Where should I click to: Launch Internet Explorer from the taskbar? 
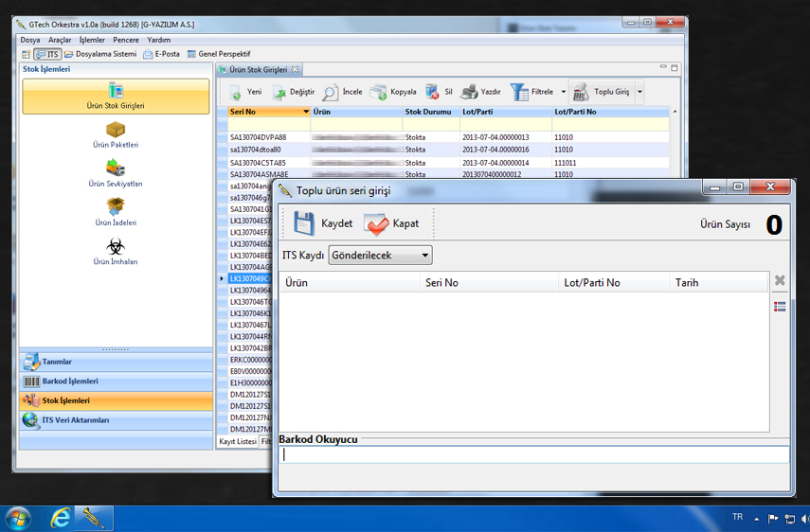point(61,518)
